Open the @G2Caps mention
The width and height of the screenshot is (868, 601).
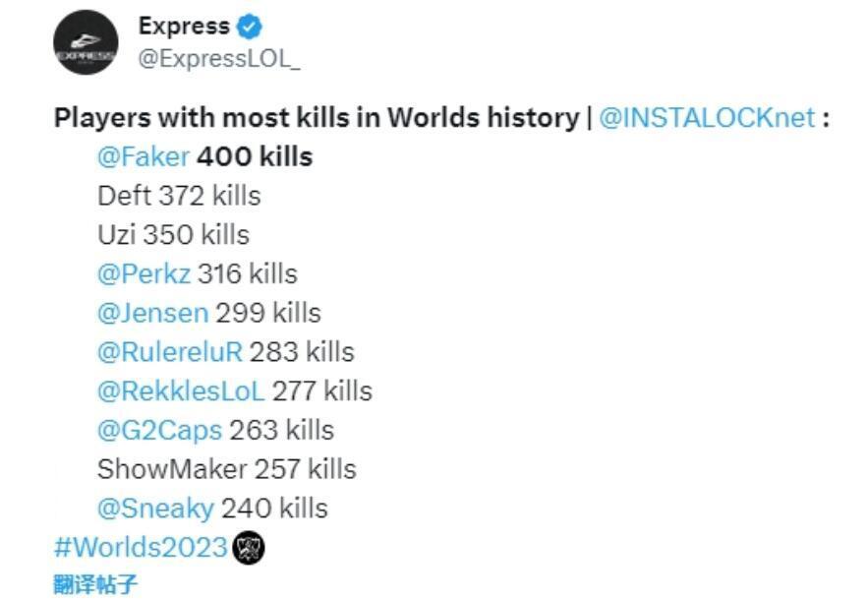[159, 431]
